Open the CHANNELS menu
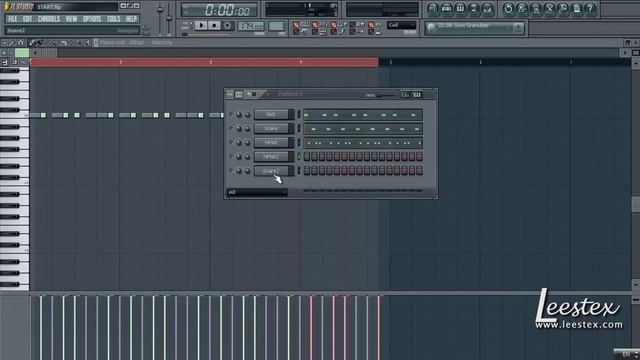The width and height of the screenshot is (640, 360). [x=49, y=19]
